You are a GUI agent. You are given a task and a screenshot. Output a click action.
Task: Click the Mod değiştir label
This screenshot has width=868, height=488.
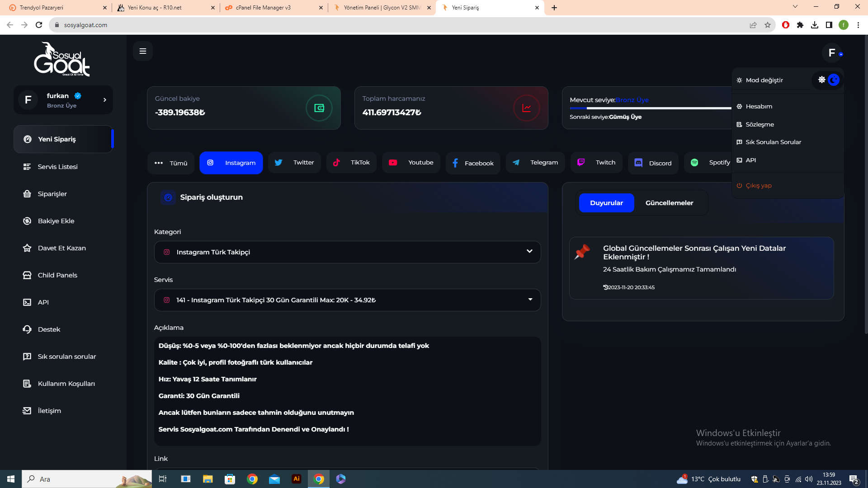[764, 80]
